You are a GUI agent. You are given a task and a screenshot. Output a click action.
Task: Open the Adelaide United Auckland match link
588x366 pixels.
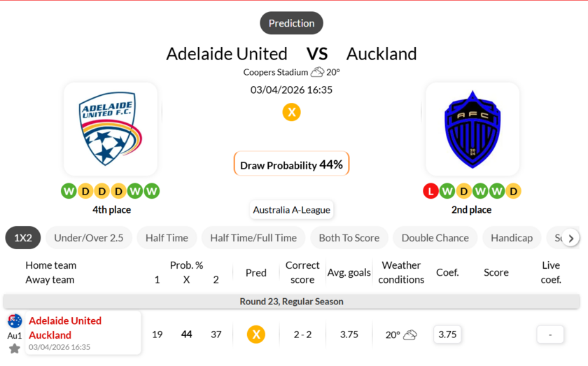point(65,328)
